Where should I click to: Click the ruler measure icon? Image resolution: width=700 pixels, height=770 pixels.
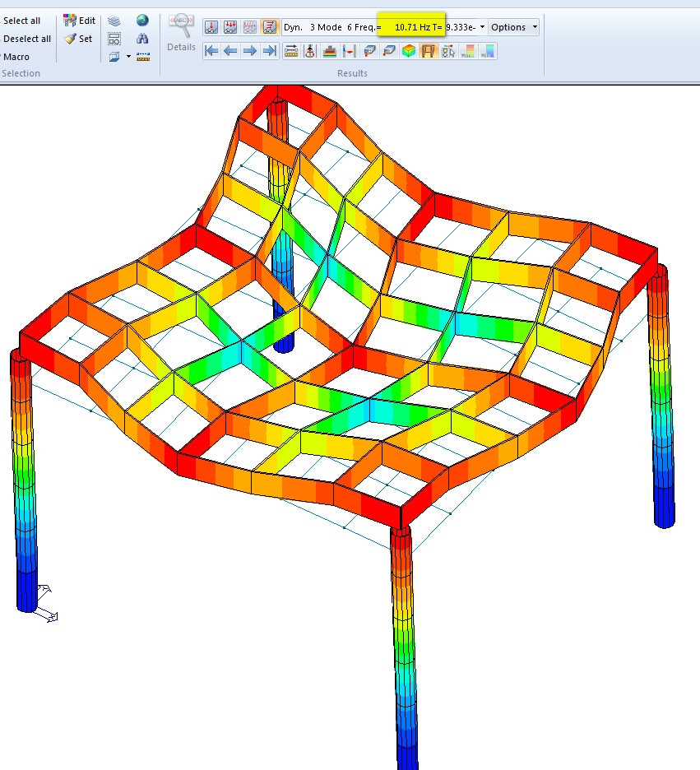pos(143,57)
